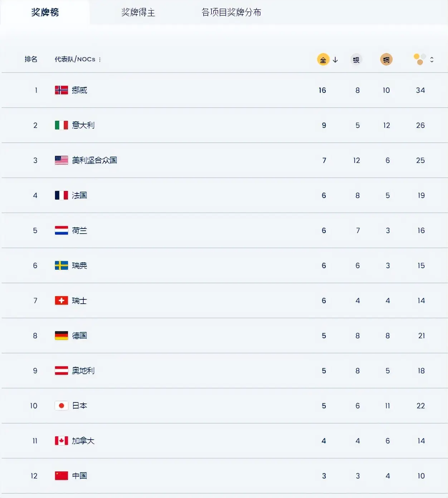Screen dimensions: 448x498
Task: Toggle gold sort direction arrow
Action: 335,60
